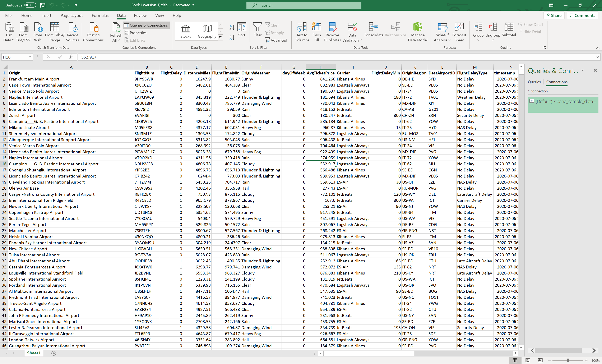The image size is (602, 364).
Task: Switch to the Formulas tab
Action: coord(100,15)
